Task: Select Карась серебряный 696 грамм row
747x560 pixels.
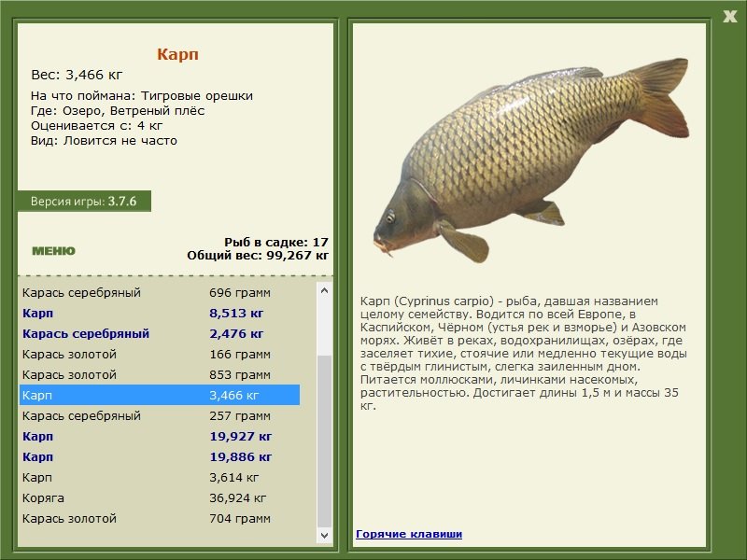Action: click(x=159, y=293)
